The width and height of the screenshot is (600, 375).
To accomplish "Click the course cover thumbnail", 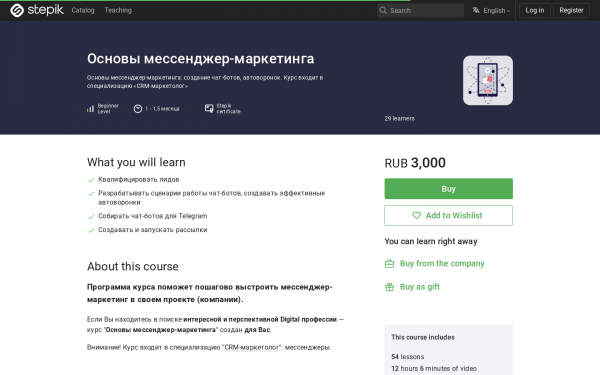I will (488, 80).
